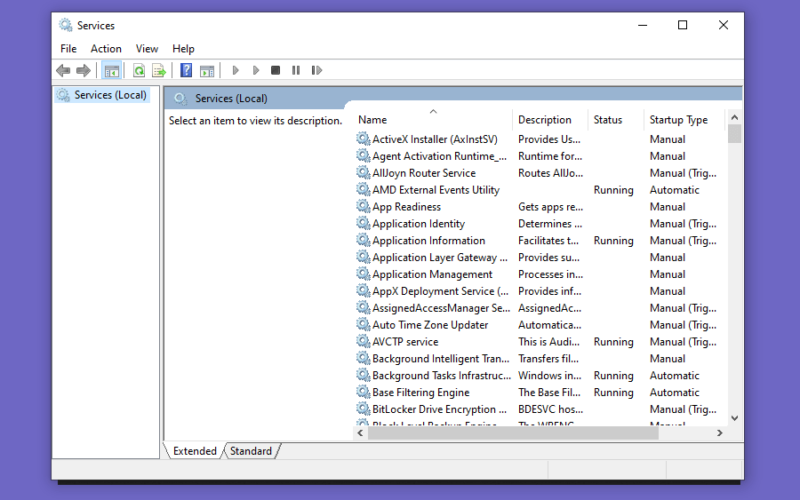Click the Restart Service icon
Viewport: 800px width, 500px height.
click(x=316, y=70)
